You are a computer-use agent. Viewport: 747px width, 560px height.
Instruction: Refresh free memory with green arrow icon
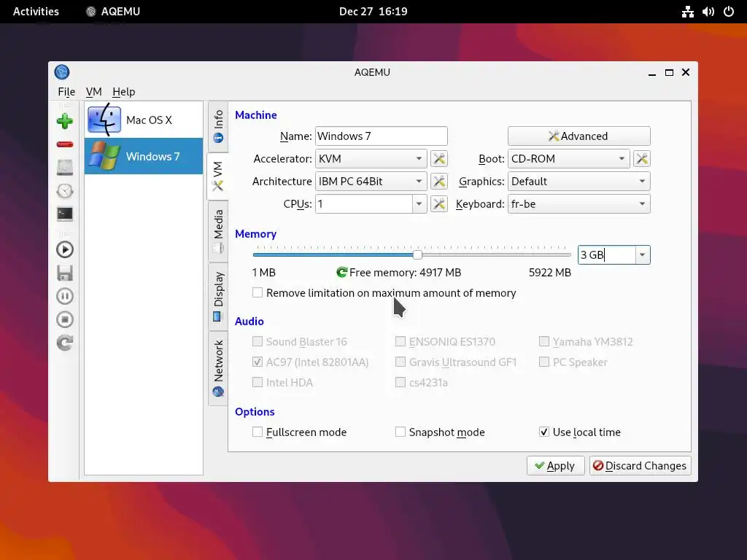point(341,273)
